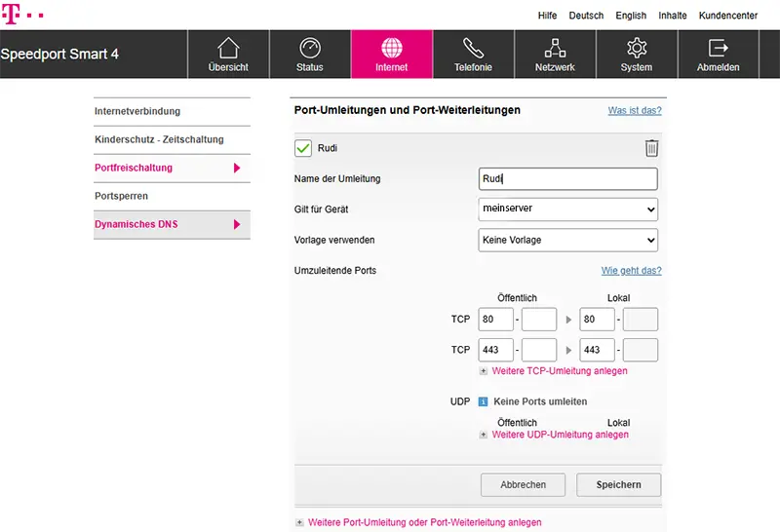Open the System gear icon
The width and height of the screenshot is (780, 532).
click(637, 49)
